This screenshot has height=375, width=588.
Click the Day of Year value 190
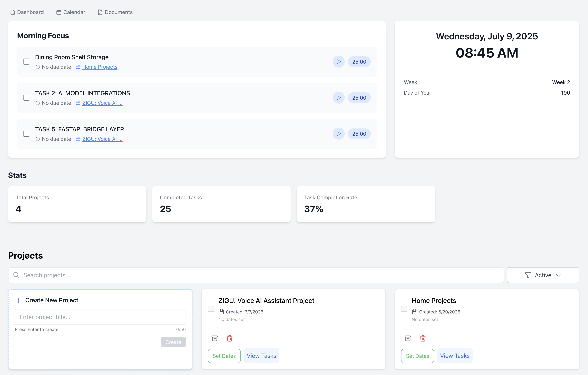tap(565, 93)
